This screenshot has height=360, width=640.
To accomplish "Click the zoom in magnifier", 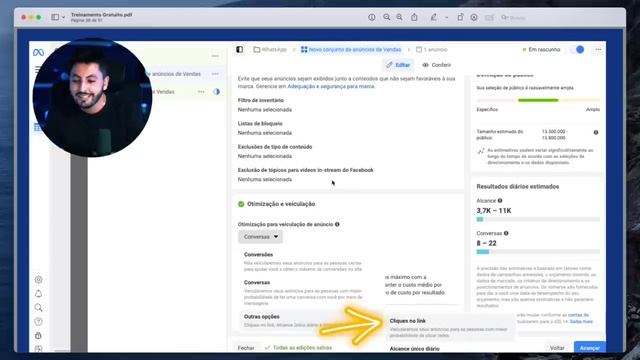I will click(x=399, y=17).
